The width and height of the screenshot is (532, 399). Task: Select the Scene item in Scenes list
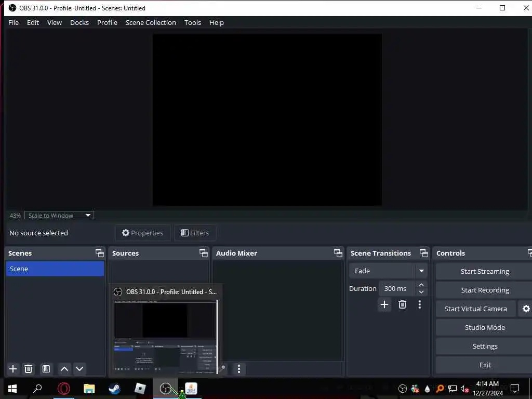55,269
